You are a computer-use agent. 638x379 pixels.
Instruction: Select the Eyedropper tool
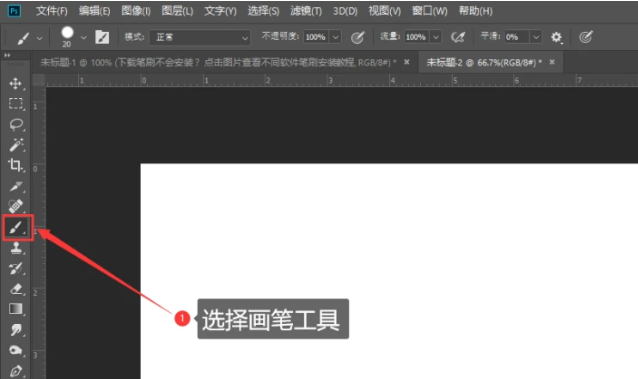(x=15, y=186)
